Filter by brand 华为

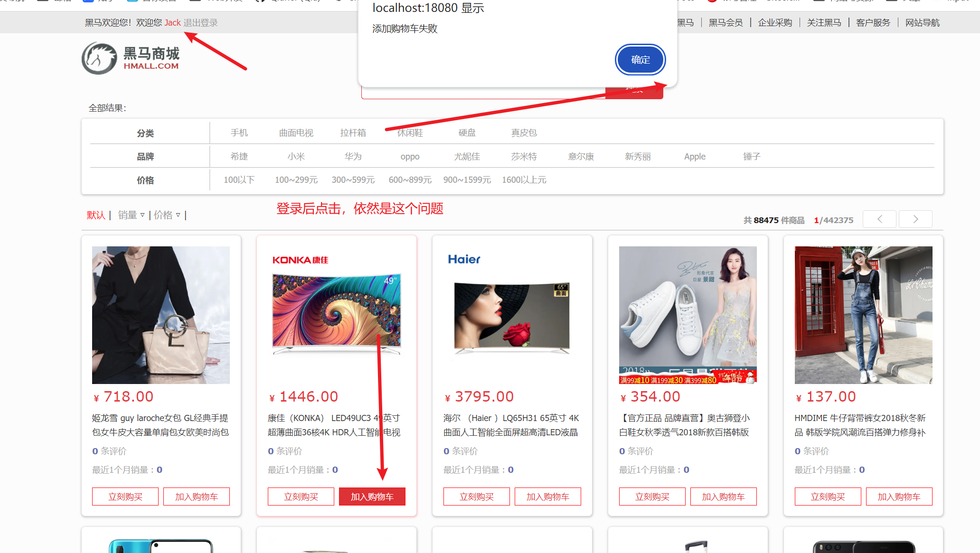[x=353, y=157]
